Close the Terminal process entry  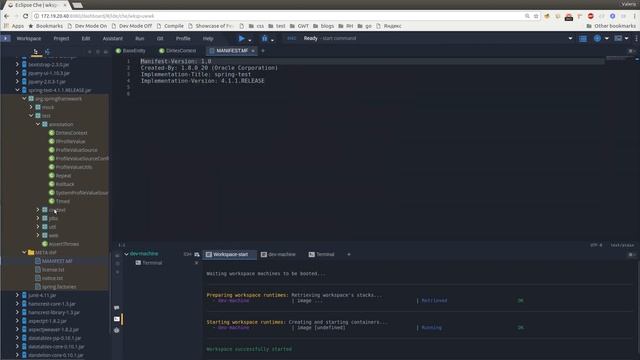point(196,263)
